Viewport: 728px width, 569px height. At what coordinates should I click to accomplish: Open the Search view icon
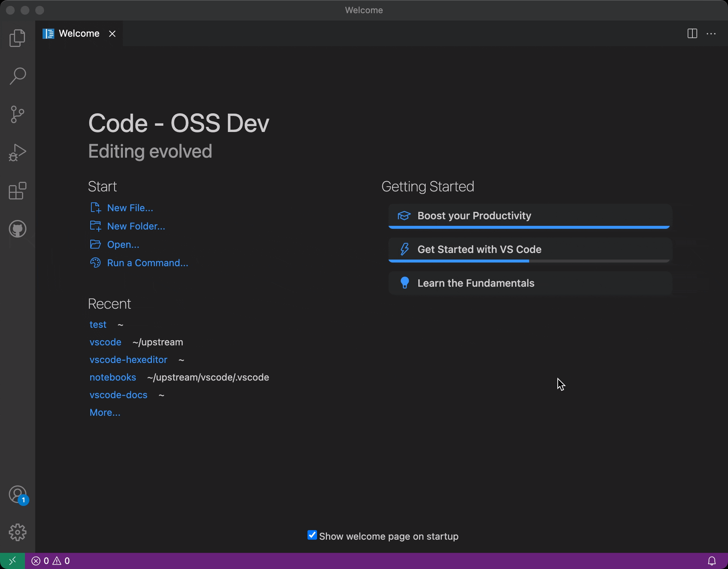coord(17,76)
